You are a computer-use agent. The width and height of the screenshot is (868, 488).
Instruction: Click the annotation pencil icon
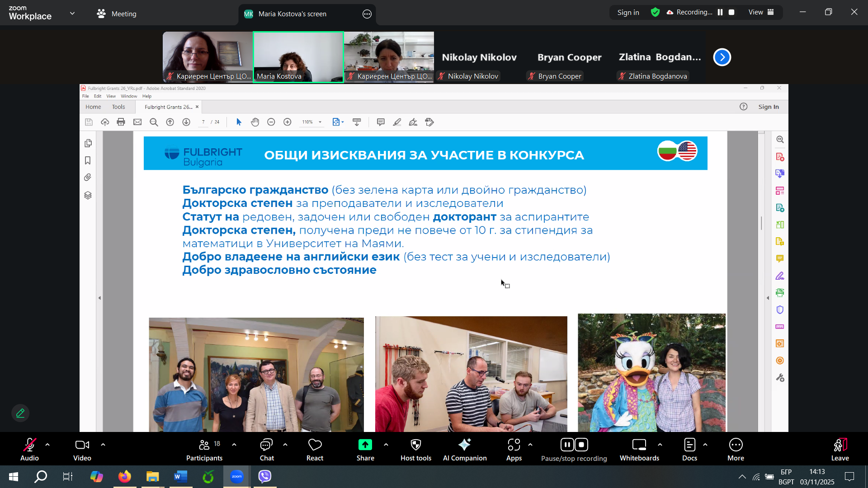[x=20, y=413]
